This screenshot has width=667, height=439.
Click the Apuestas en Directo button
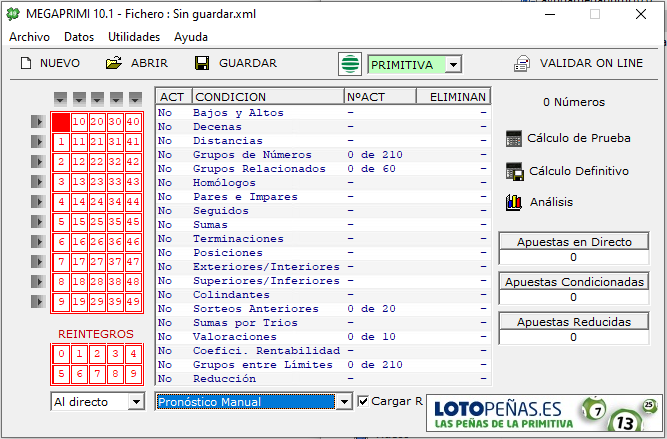[574, 242]
